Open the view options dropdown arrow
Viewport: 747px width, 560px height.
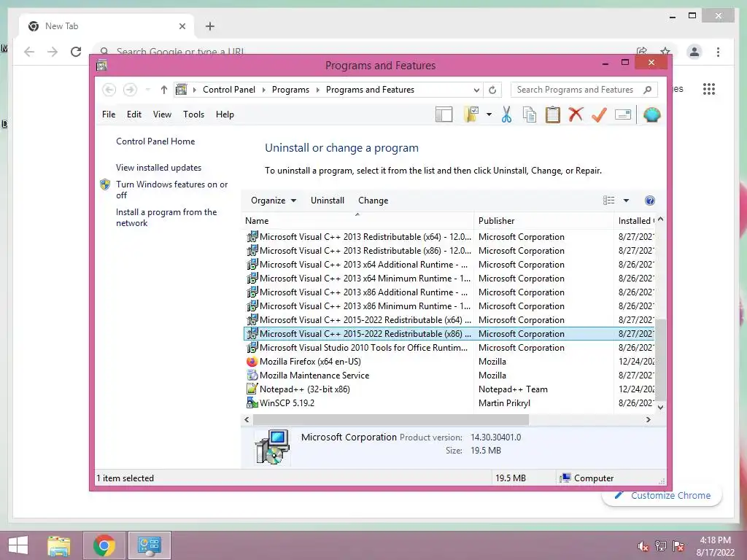[x=626, y=201]
